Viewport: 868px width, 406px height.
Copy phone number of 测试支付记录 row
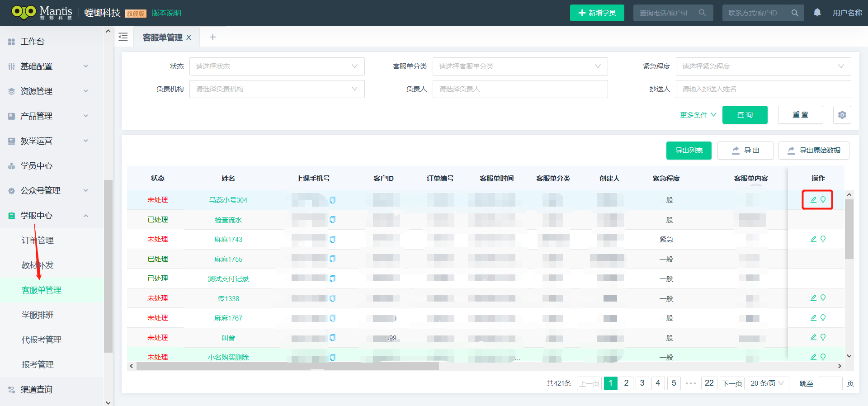tap(332, 279)
